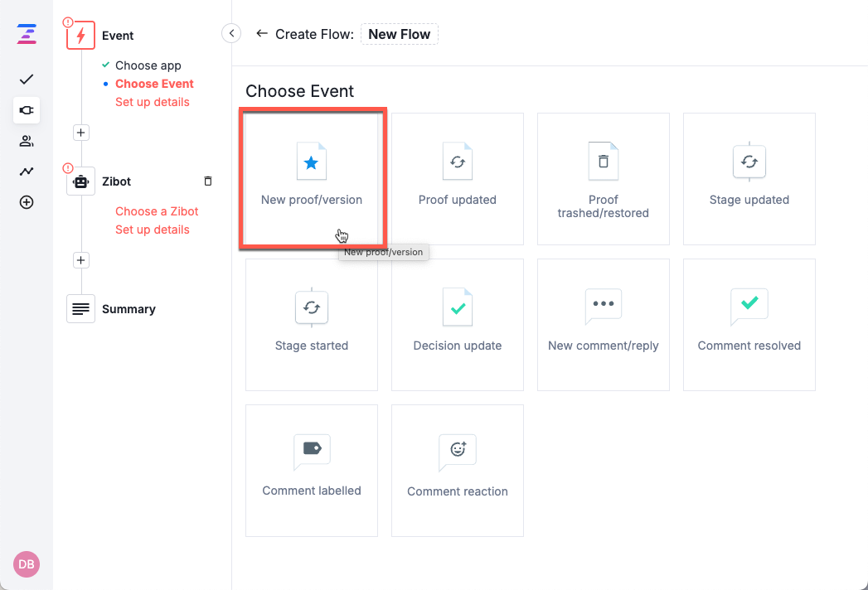
Task: Click the New Flow name field to rename it
Action: click(399, 34)
